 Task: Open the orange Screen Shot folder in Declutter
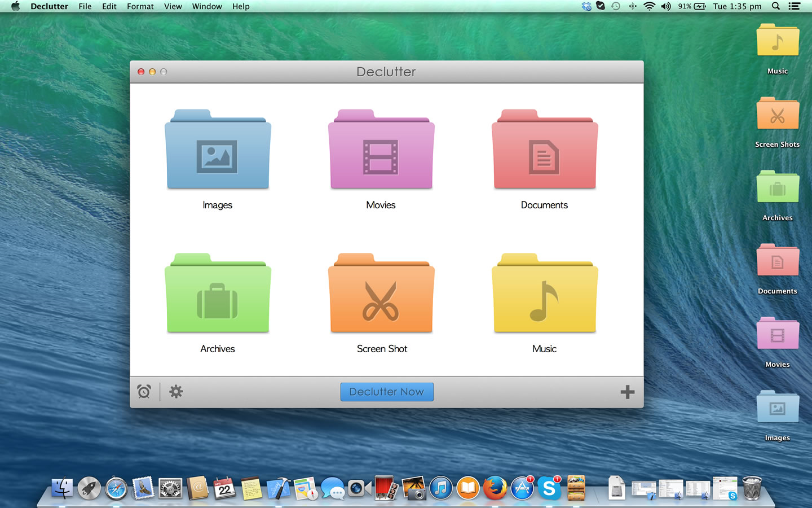[x=381, y=293]
